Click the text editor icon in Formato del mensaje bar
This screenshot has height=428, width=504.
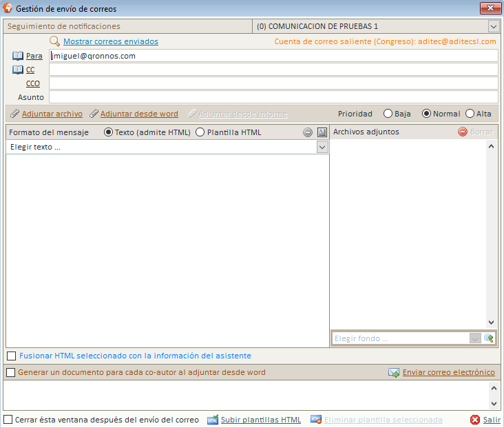pos(322,132)
